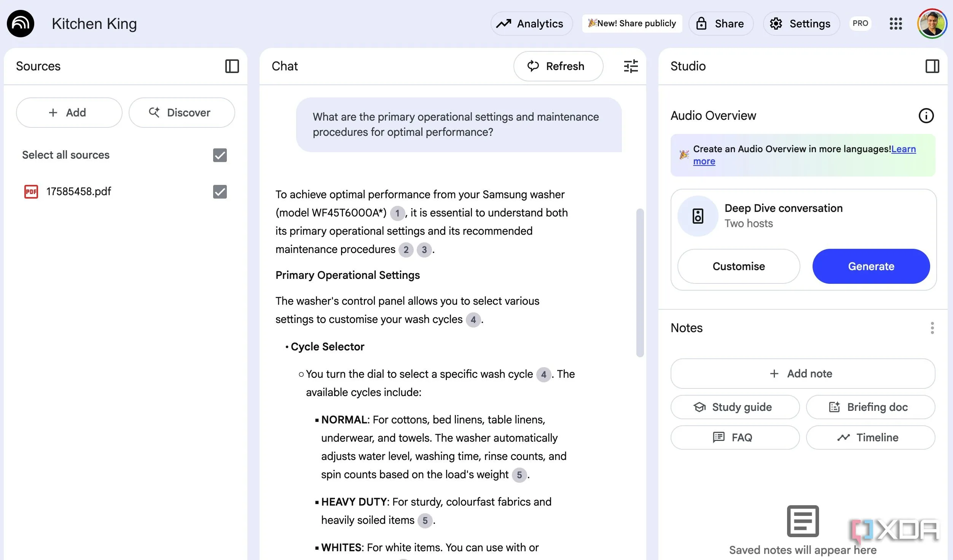
Task: Open the Share options
Action: 721,24
